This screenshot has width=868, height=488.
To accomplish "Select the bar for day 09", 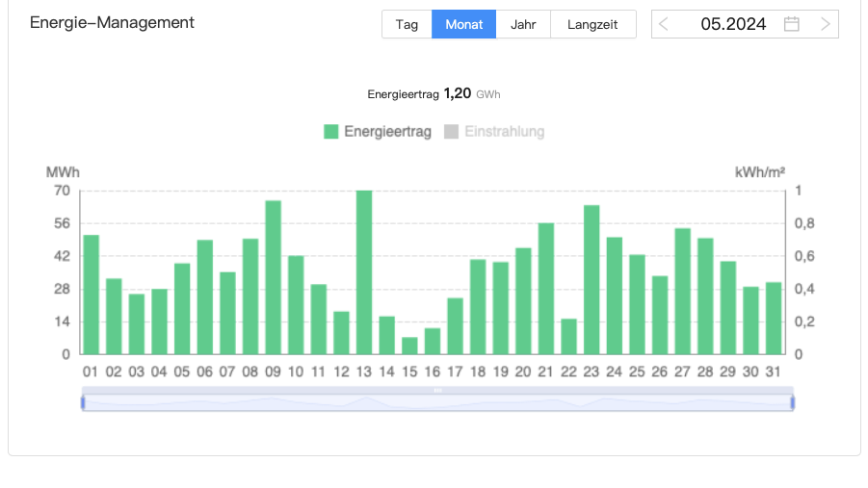I will pyautogui.click(x=273, y=277).
